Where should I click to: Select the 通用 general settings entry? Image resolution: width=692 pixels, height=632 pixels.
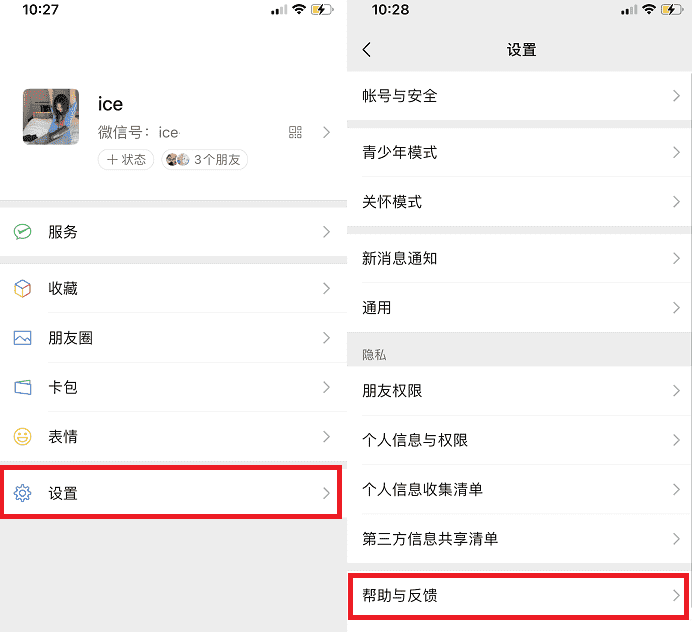[519, 308]
